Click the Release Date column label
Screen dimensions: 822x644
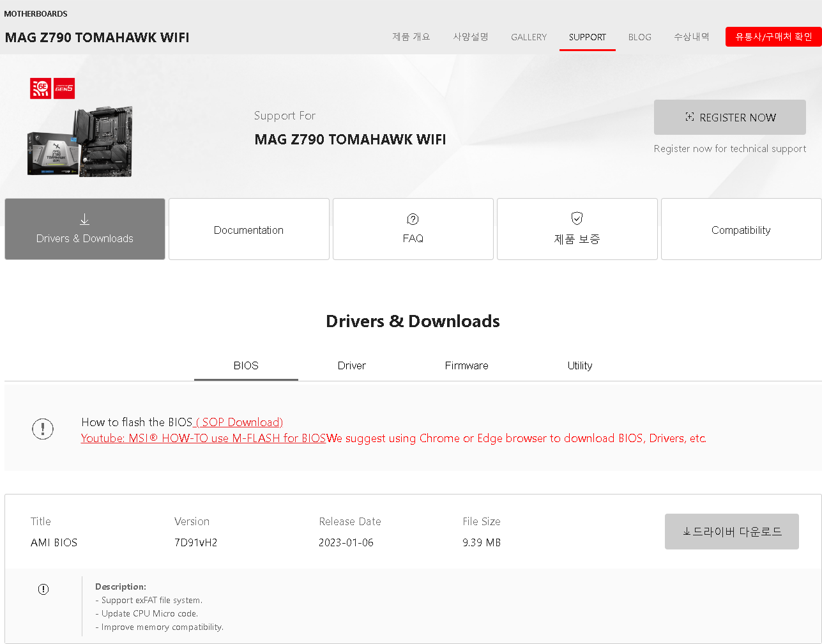350,521
